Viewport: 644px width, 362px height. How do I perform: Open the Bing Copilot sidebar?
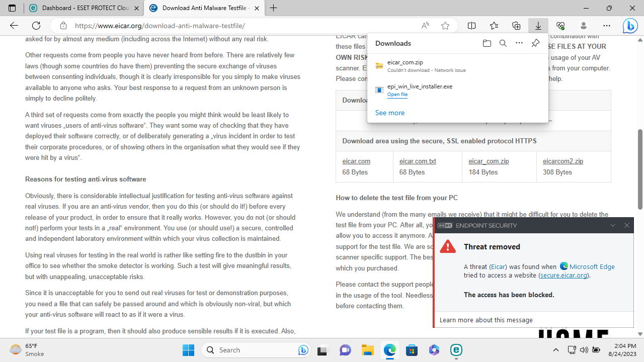630,26
